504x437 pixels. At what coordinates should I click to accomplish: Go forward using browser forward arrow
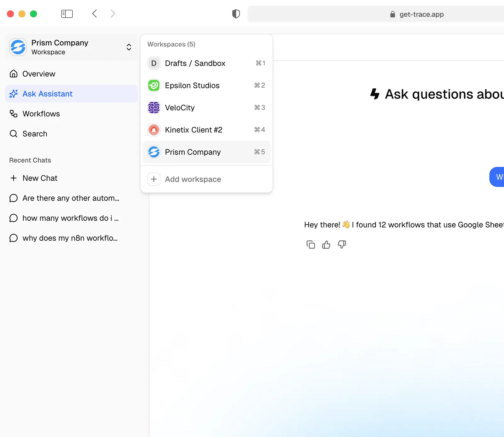113,14
